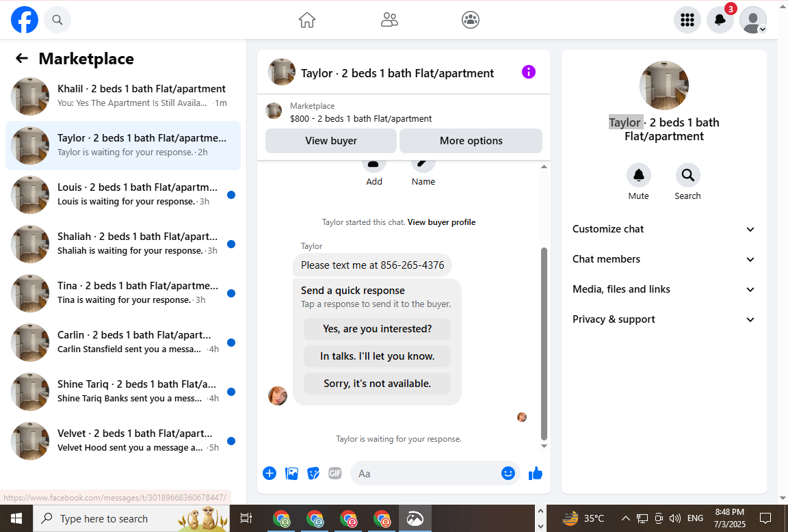Click the large listing thumbnail in details panel
Viewport: 788px width, 532px height.
pos(664,85)
